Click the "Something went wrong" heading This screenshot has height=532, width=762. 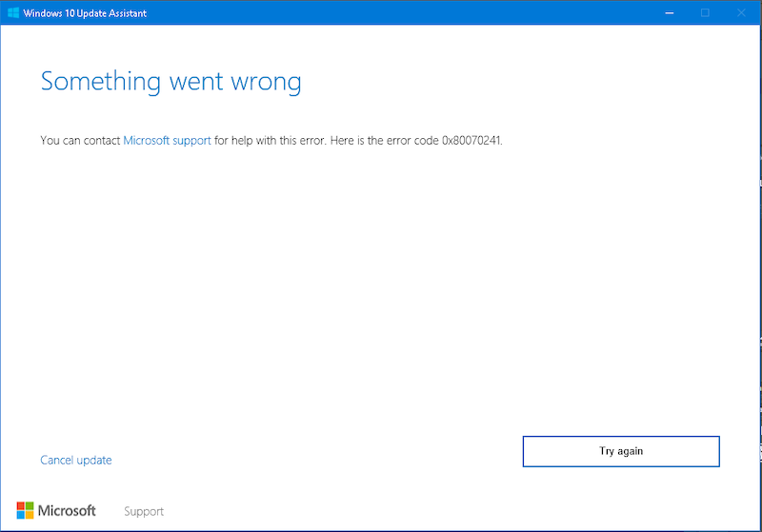[x=170, y=82]
